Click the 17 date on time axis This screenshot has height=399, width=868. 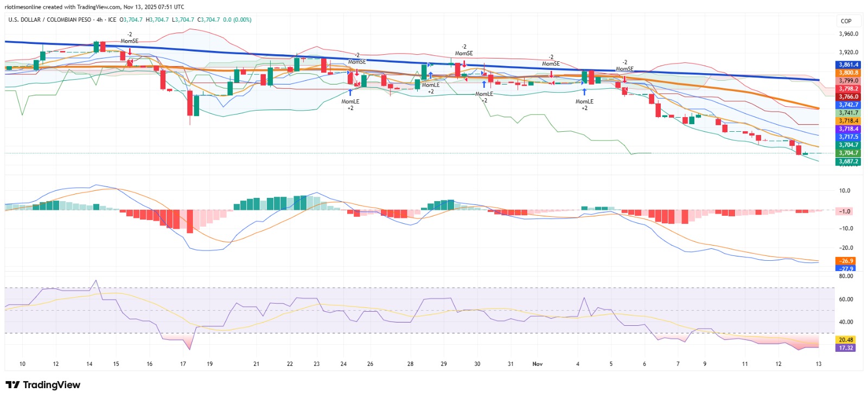(x=183, y=364)
